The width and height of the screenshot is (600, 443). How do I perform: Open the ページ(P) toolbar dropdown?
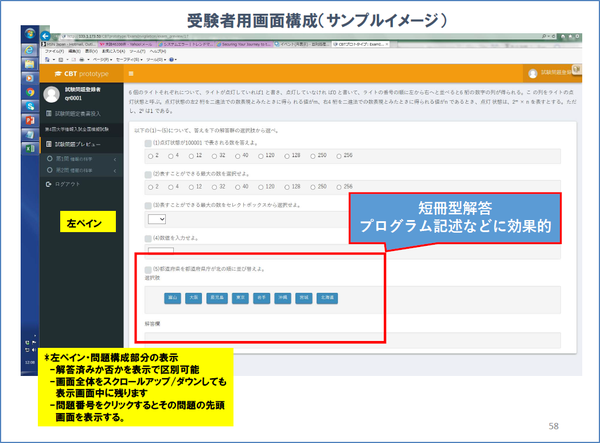click(103, 60)
